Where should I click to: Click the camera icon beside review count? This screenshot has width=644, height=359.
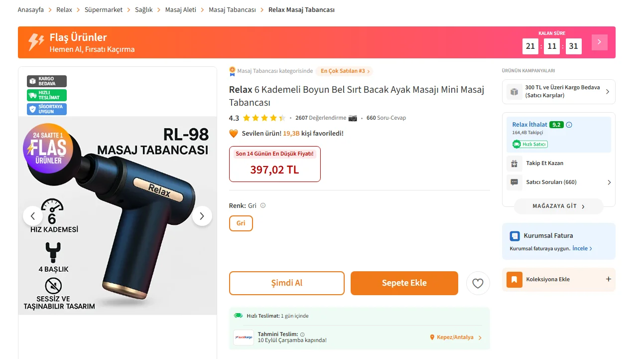(x=353, y=118)
